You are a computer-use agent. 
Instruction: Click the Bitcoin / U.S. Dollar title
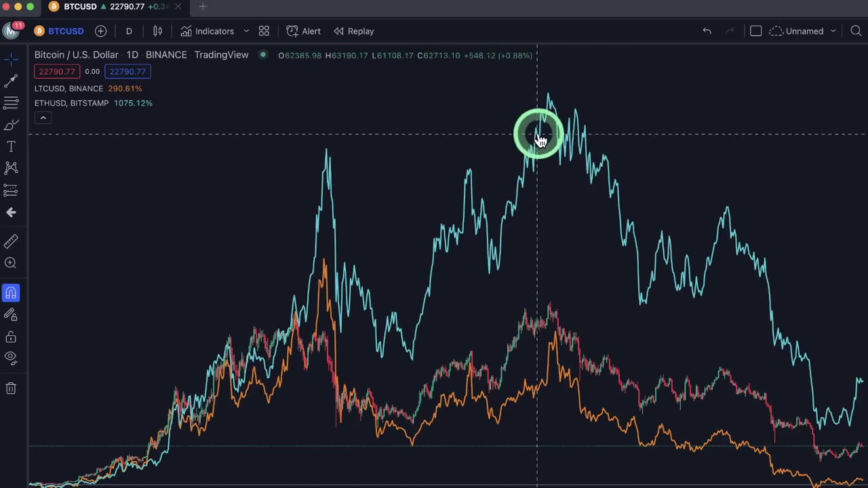pos(77,55)
